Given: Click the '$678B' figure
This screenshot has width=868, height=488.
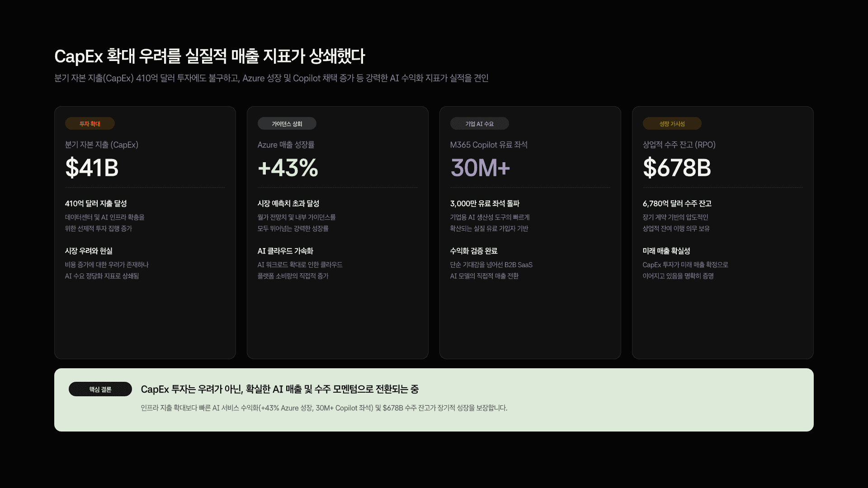Looking at the screenshot, I should point(677,168).
